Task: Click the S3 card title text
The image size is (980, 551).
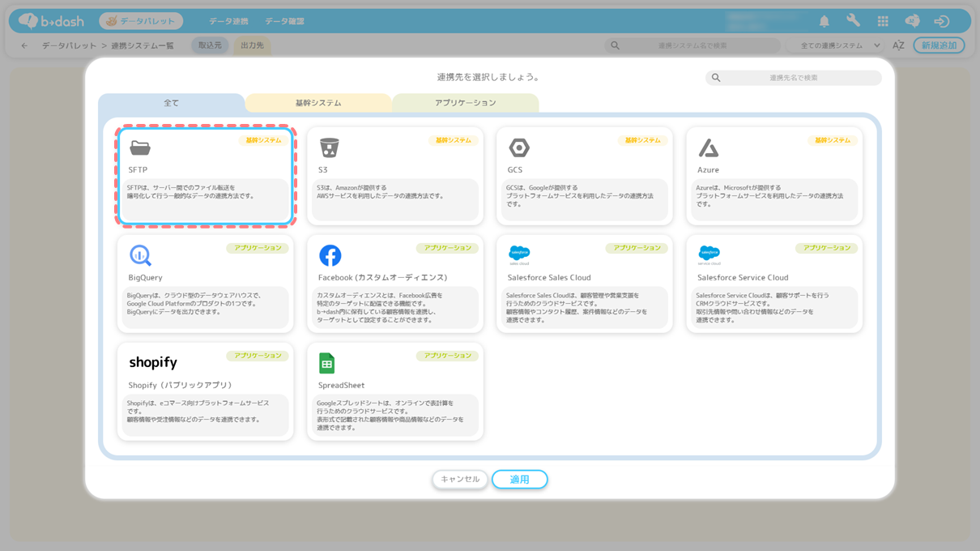Action: coord(323,170)
